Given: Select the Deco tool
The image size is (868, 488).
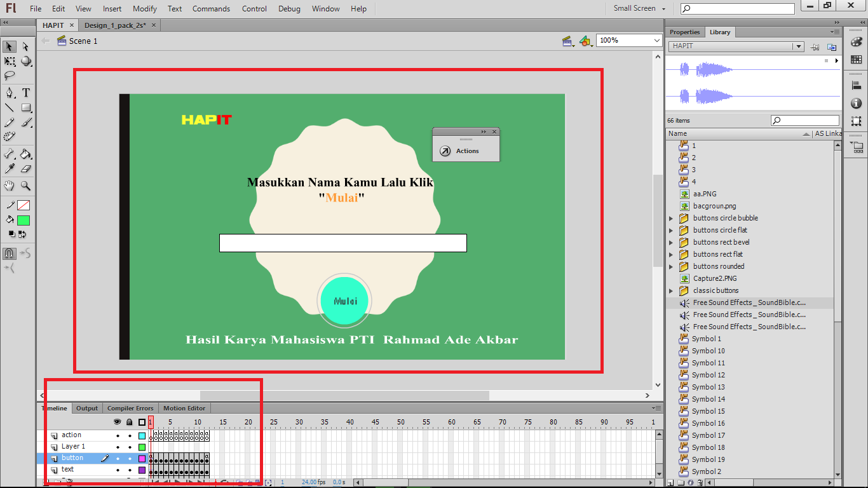Looking at the screenshot, I should (x=10, y=137).
